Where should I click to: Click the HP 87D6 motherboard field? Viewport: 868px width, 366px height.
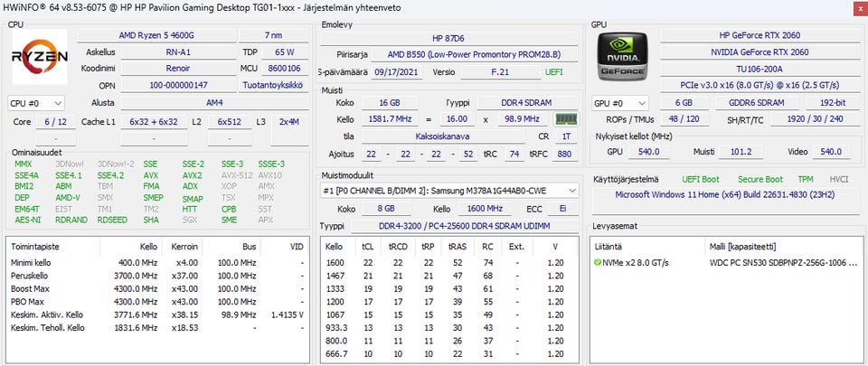pos(449,39)
